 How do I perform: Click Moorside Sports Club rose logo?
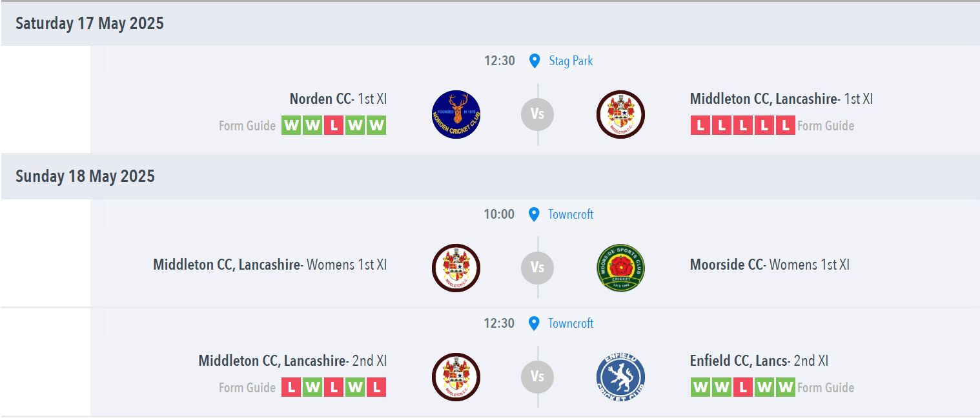pyautogui.click(x=620, y=268)
